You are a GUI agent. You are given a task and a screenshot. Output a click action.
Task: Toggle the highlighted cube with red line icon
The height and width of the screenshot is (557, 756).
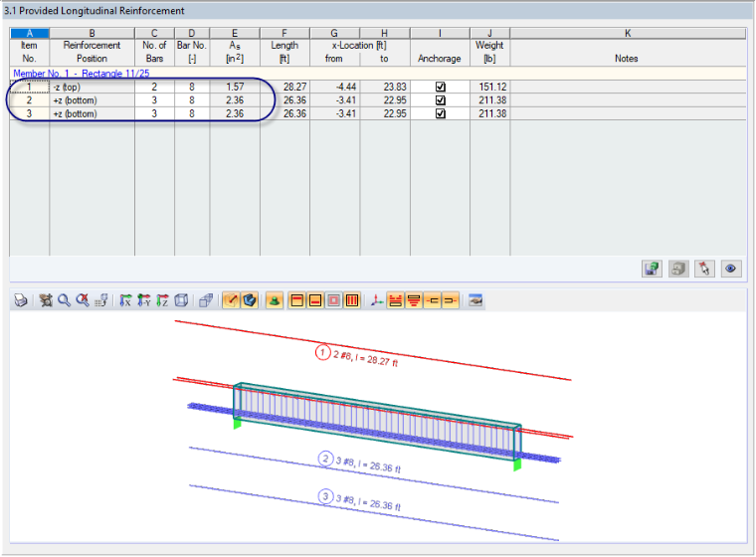click(x=232, y=300)
